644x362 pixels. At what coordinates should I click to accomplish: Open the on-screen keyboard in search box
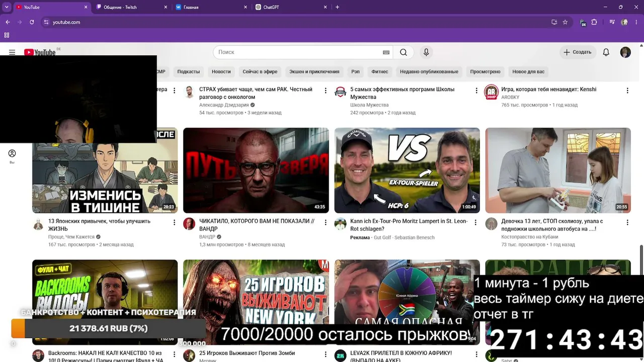[386, 52]
